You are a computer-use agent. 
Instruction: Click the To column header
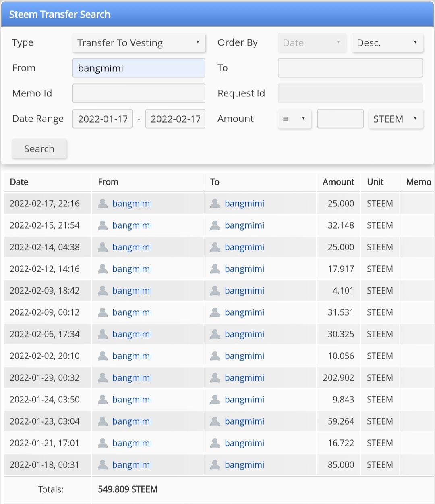[x=215, y=182]
